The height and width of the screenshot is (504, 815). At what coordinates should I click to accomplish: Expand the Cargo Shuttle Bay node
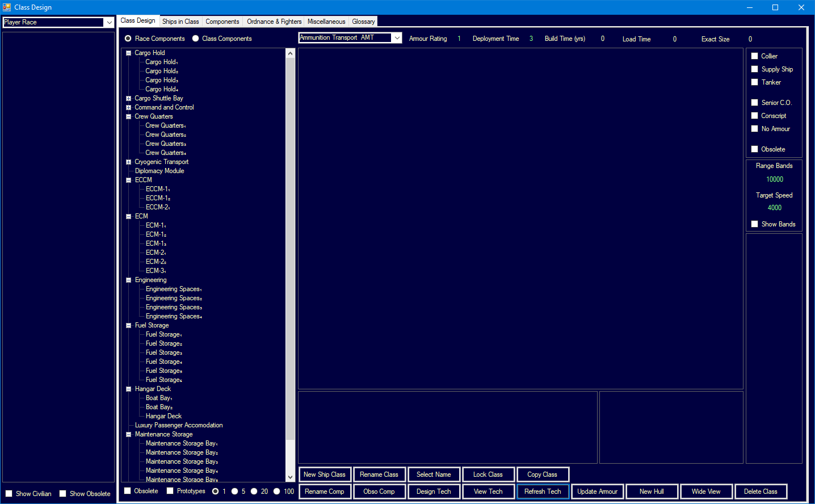pyautogui.click(x=129, y=98)
